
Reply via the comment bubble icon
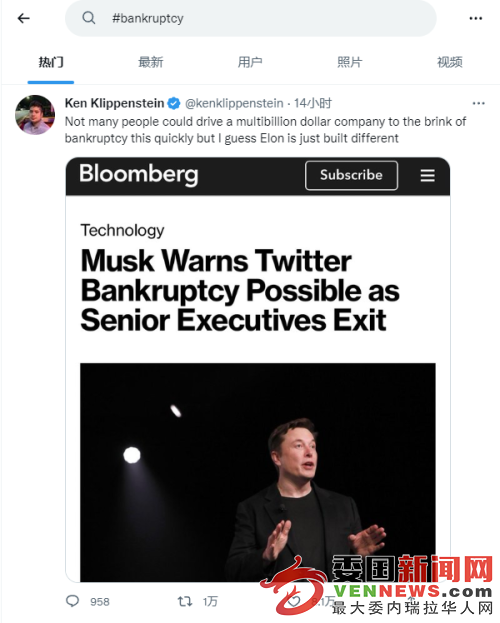coord(72,601)
